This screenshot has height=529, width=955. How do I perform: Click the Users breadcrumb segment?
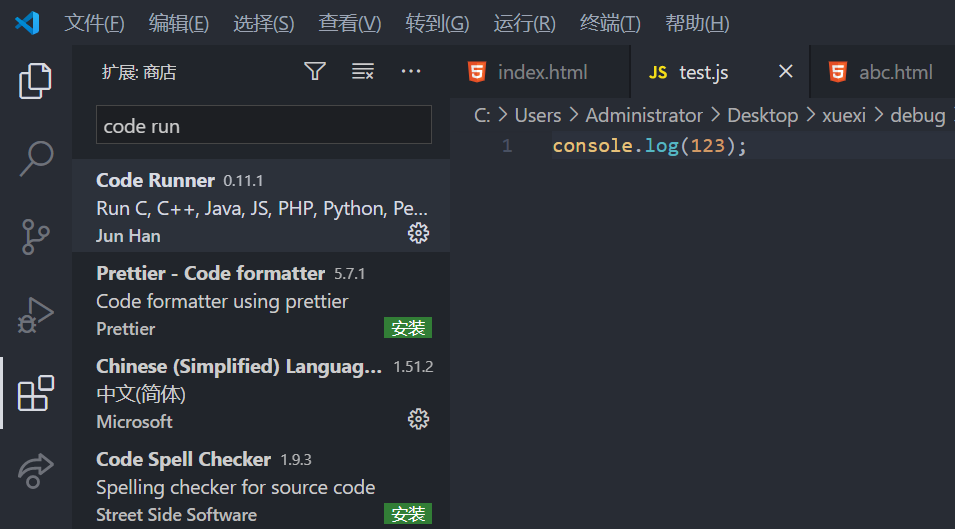538,115
